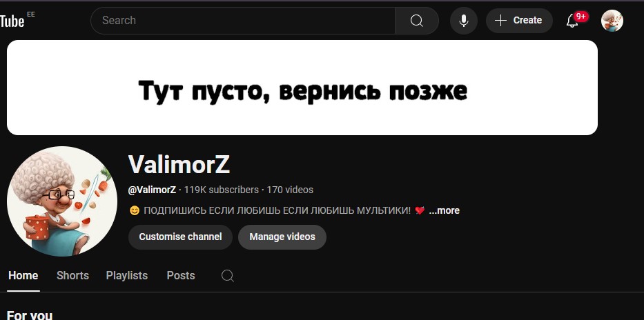This screenshot has height=320, width=644.
Task: Open the account avatar menu
Action: point(612,21)
